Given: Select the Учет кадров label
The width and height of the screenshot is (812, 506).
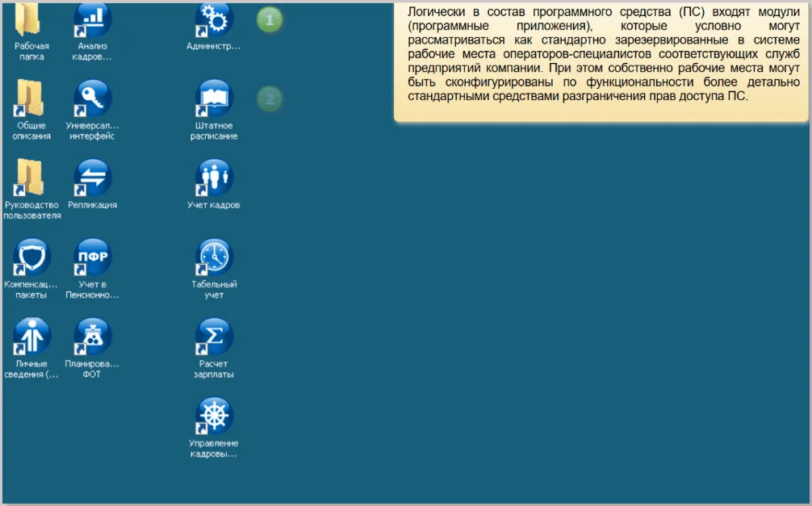Looking at the screenshot, I should [213, 205].
